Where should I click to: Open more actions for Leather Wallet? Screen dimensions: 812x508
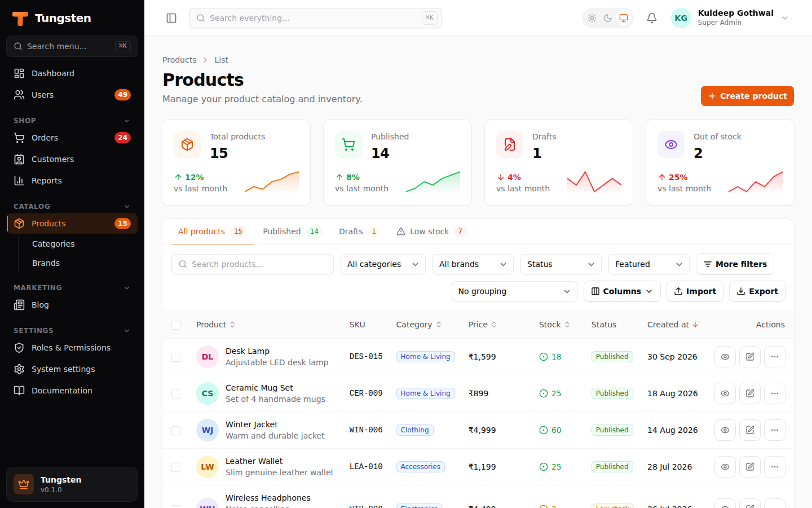pos(775,467)
